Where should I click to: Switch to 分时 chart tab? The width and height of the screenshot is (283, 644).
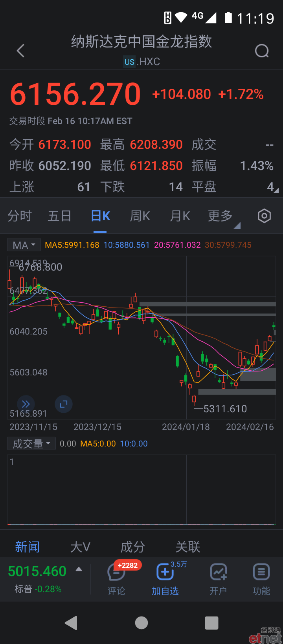[x=20, y=216]
